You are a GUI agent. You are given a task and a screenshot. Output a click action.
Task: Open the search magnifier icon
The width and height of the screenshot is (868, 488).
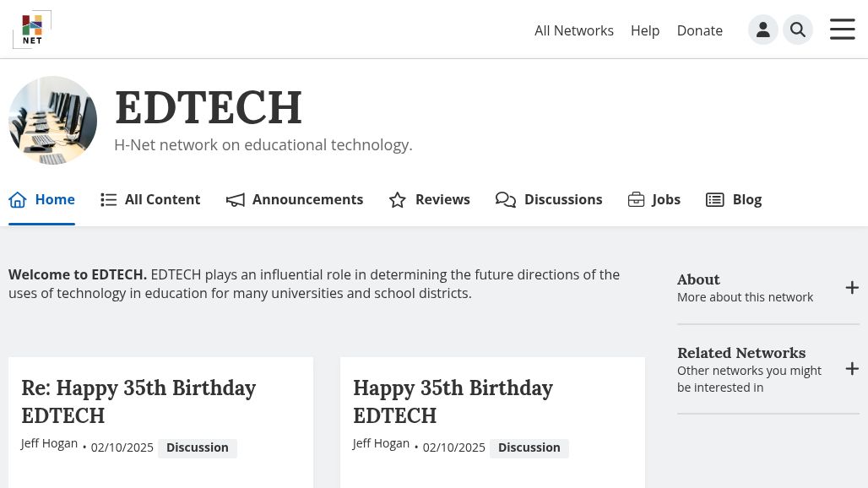(x=798, y=30)
